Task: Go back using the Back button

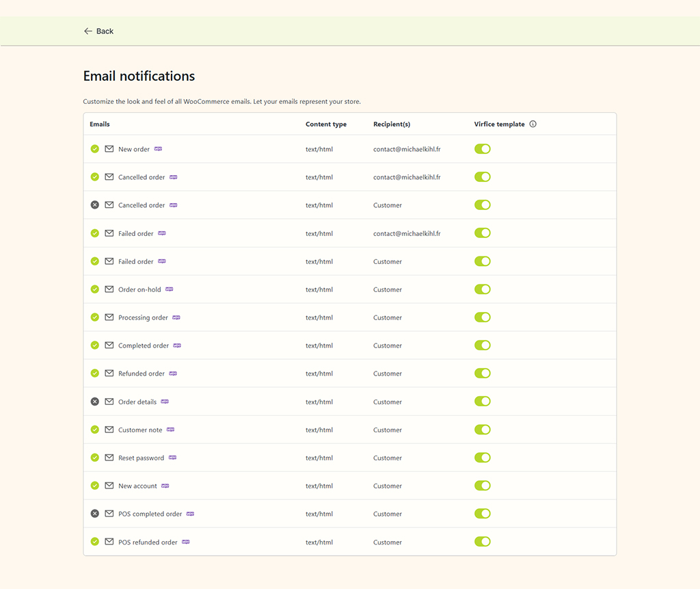Action: click(x=99, y=31)
